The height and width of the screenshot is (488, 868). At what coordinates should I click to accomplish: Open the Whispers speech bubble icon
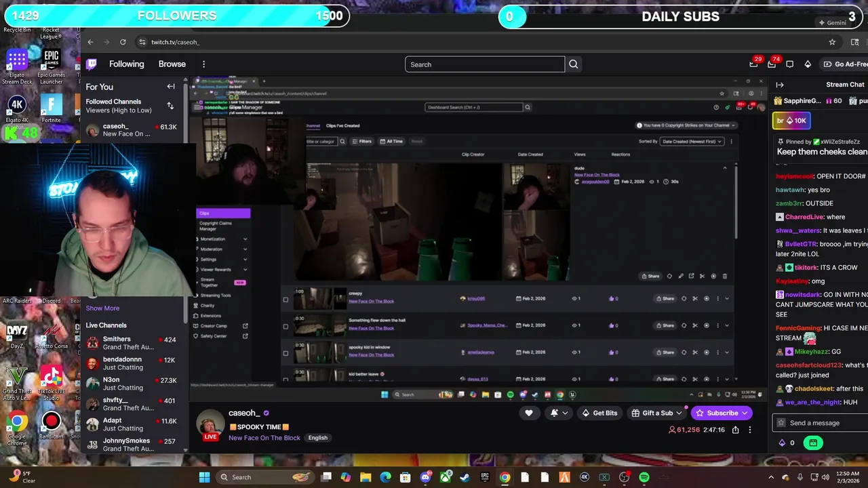(x=789, y=64)
